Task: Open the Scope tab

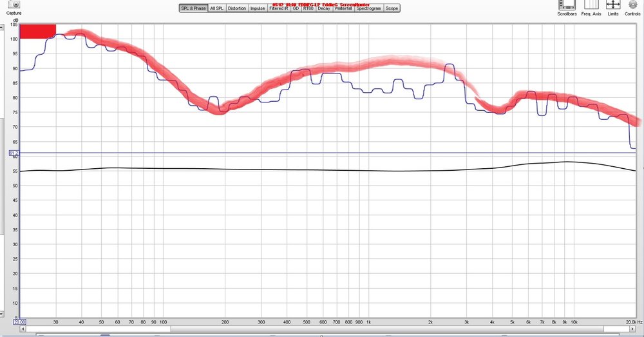Action: pos(392,8)
